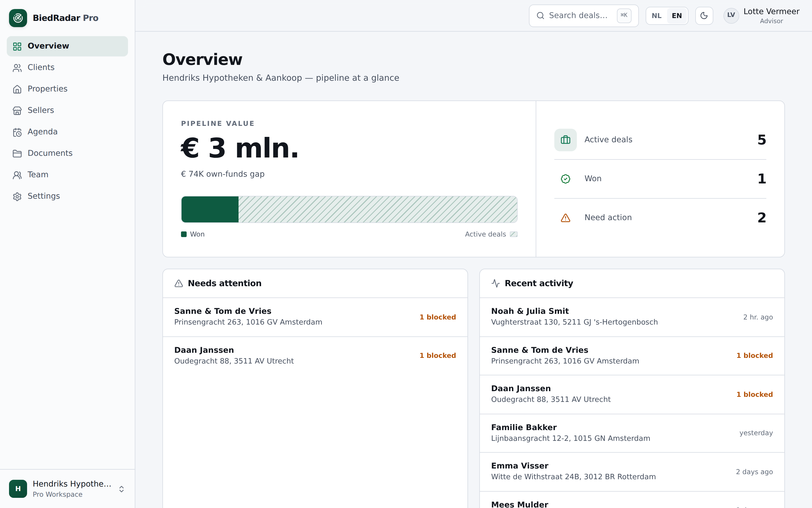Go to Documents
The width and height of the screenshot is (812, 508).
[x=67, y=154]
